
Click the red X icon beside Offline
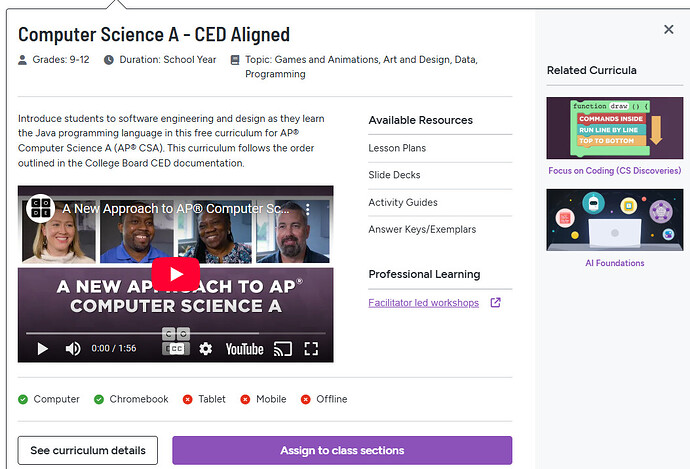click(305, 399)
